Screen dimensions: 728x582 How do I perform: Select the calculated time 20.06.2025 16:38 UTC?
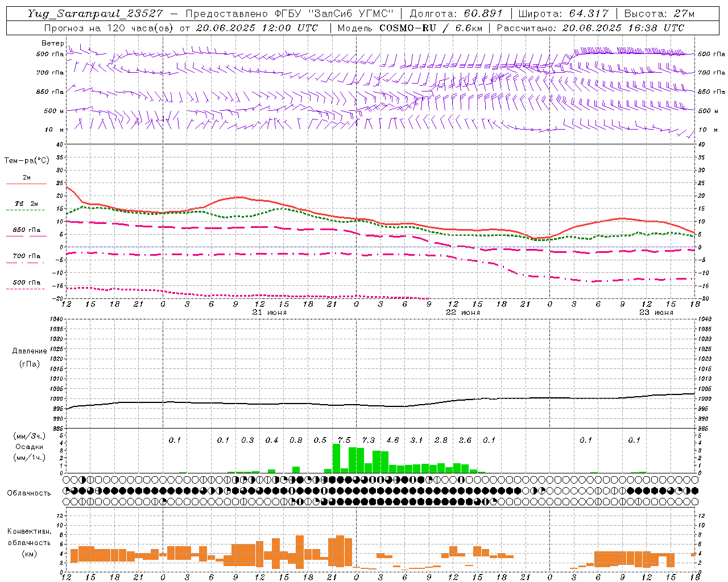[623, 28]
